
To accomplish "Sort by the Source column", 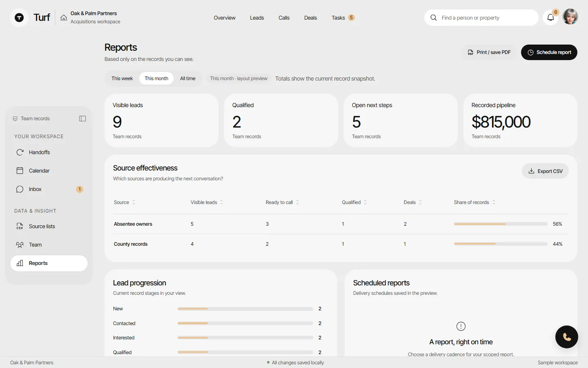I will coord(125,202).
